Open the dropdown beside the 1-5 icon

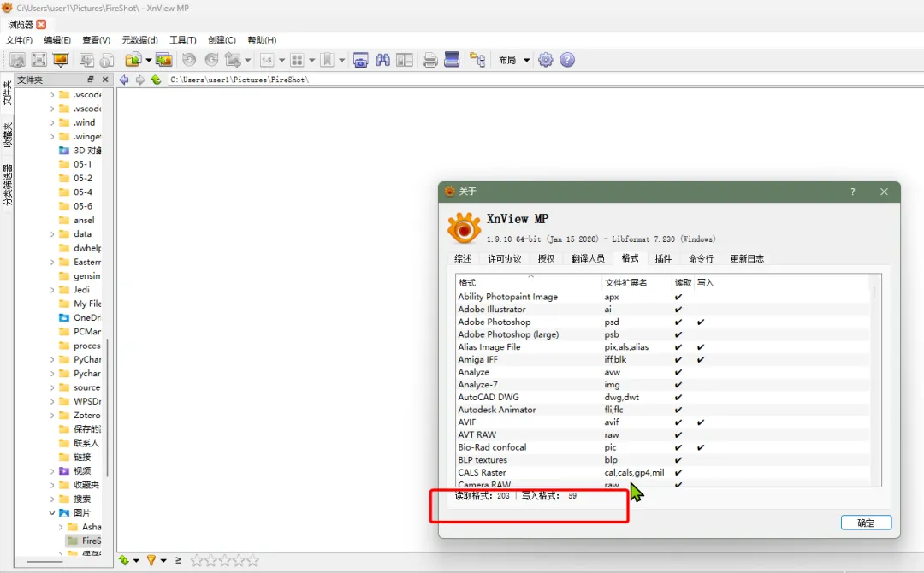coord(281,60)
